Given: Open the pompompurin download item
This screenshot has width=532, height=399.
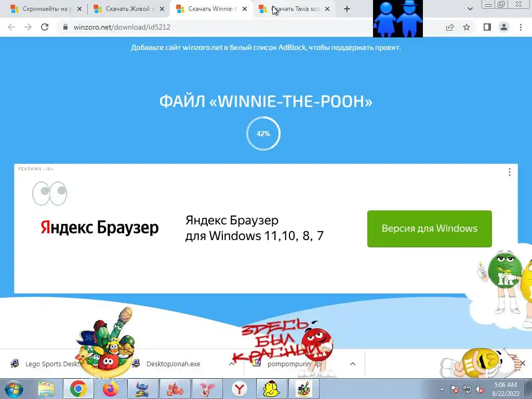Looking at the screenshot, I should click(288, 364).
